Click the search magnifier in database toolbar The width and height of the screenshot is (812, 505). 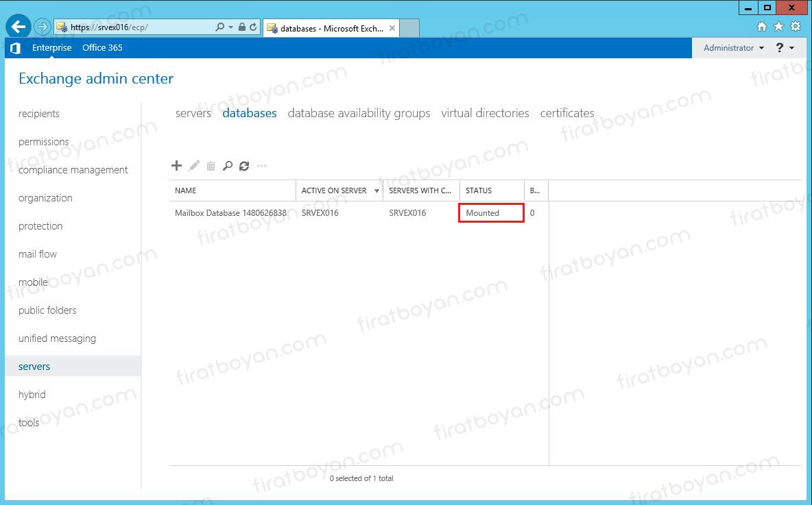227,166
